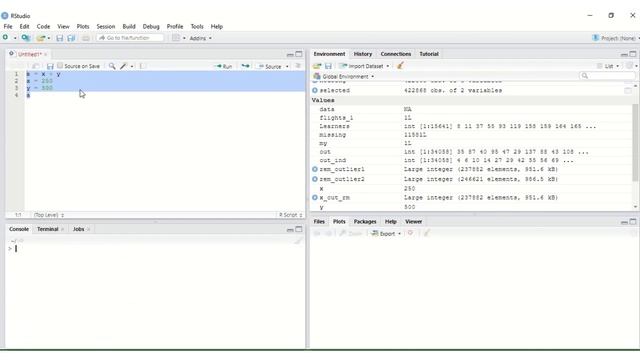Toggle Source on Save checkbox
This screenshot has width=640, height=360.
pos(60,66)
